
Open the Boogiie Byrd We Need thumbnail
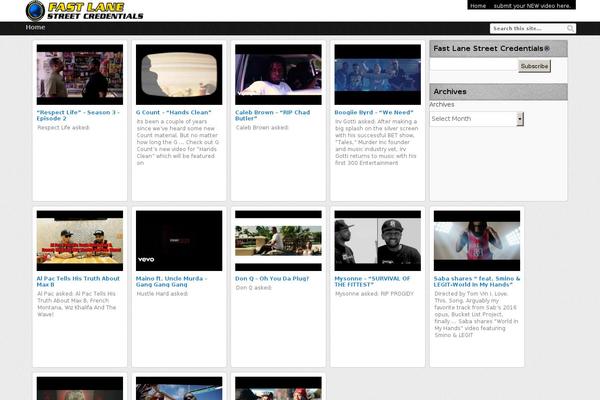(377, 74)
